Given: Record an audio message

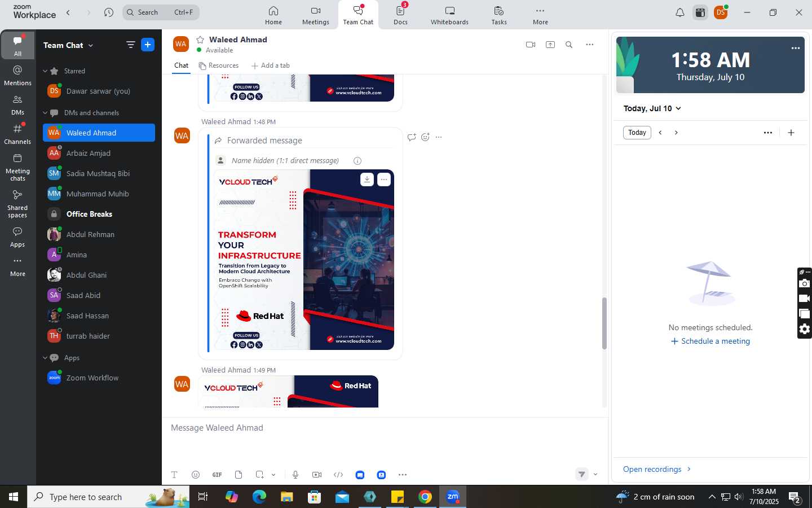Looking at the screenshot, I should pos(295,475).
